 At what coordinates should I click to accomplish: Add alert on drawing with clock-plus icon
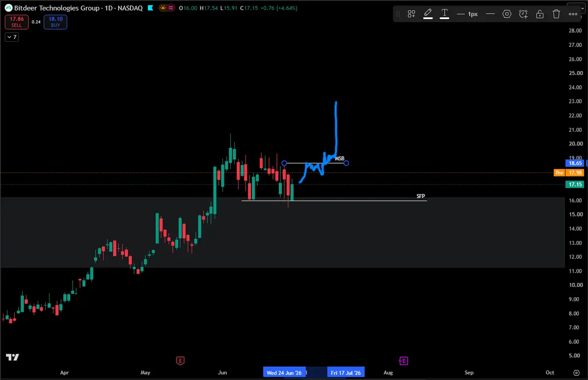[523, 14]
